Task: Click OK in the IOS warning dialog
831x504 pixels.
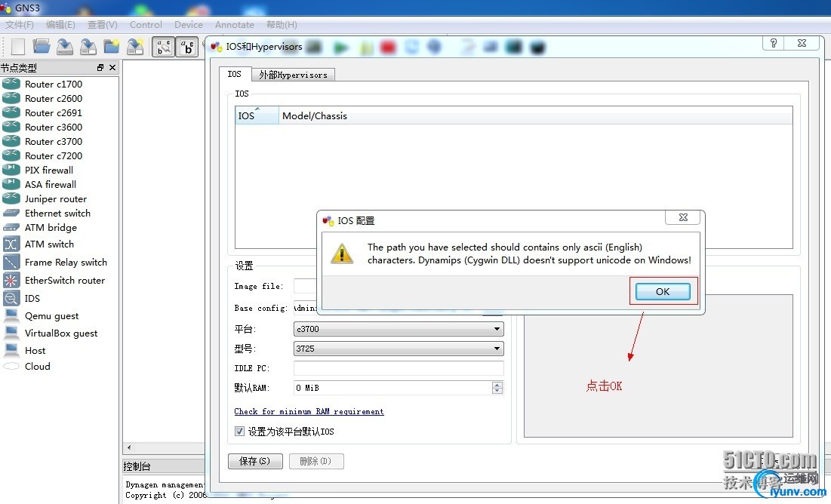Action: (x=663, y=291)
